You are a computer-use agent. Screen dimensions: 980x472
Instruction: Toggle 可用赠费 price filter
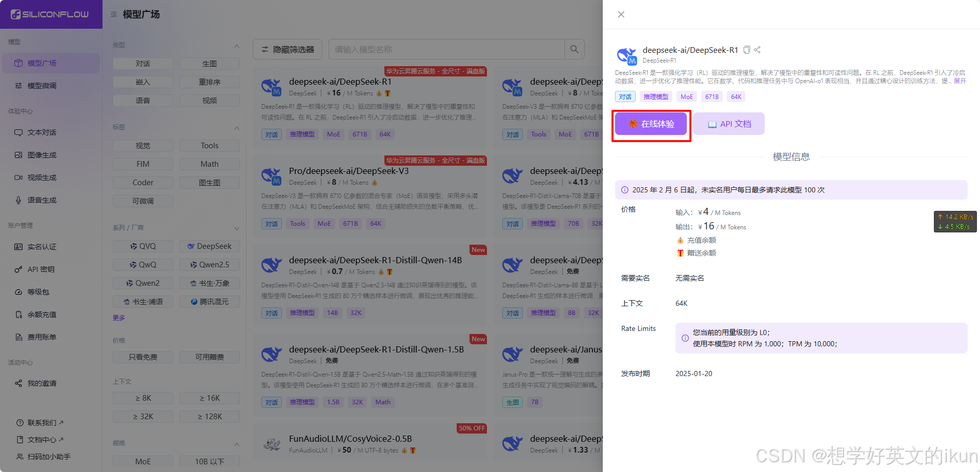click(x=210, y=357)
